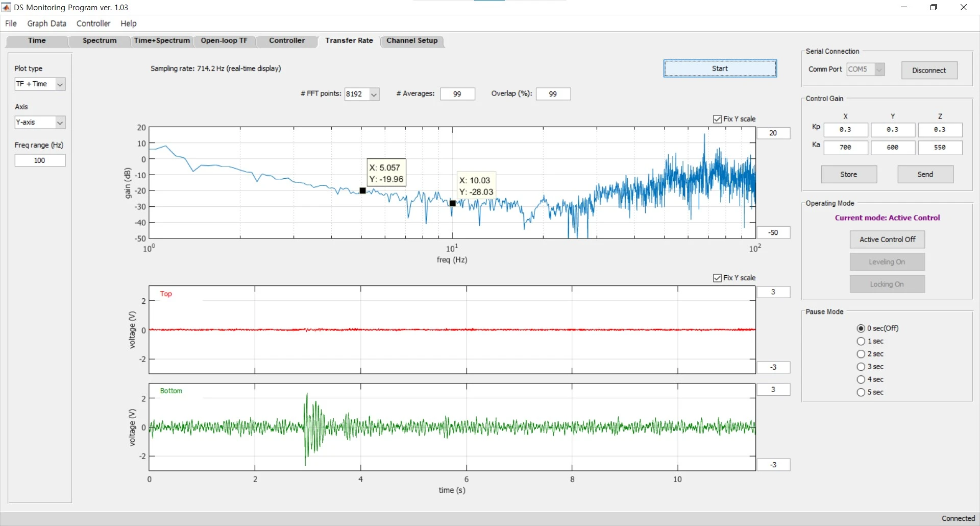Open the Graph Data menu
980x526 pixels.
(47, 23)
